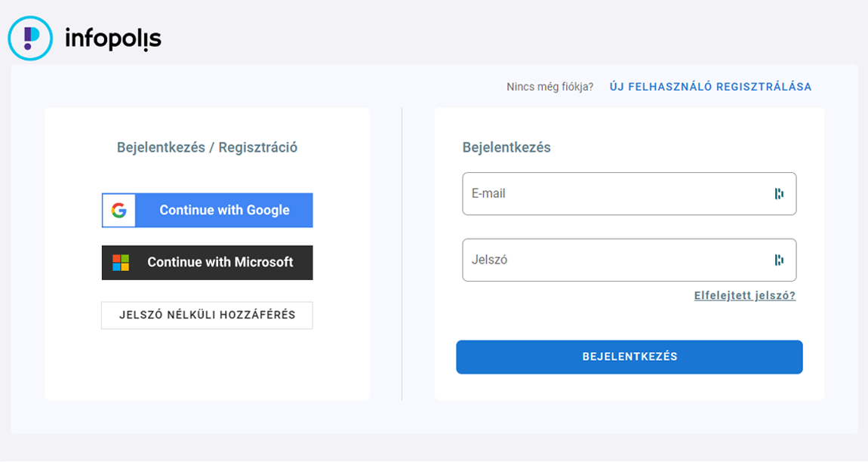
Task: Click password manager icon in E-mail field
Action: click(x=779, y=193)
